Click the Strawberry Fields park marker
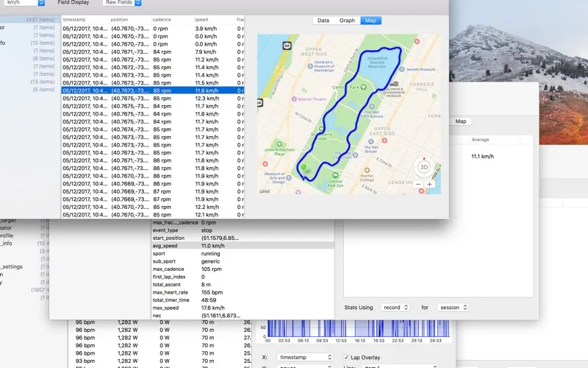Image resolution: width=588 pixels, height=368 pixels. pyautogui.click(x=321, y=130)
